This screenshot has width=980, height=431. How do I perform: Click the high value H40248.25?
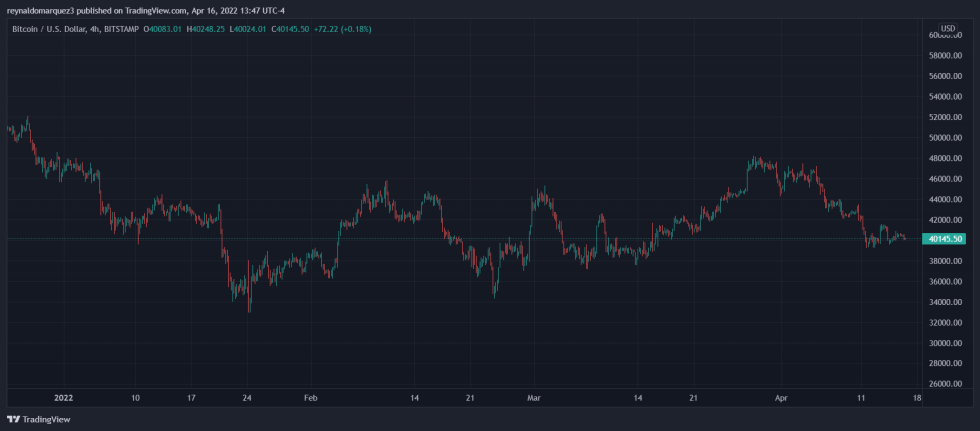[204, 29]
